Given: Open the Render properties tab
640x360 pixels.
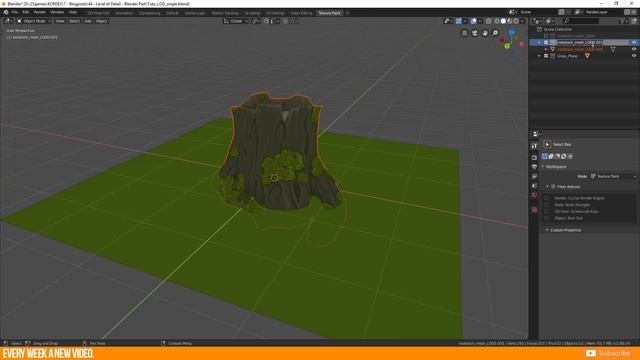Looking at the screenshot, I should point(534,157).
